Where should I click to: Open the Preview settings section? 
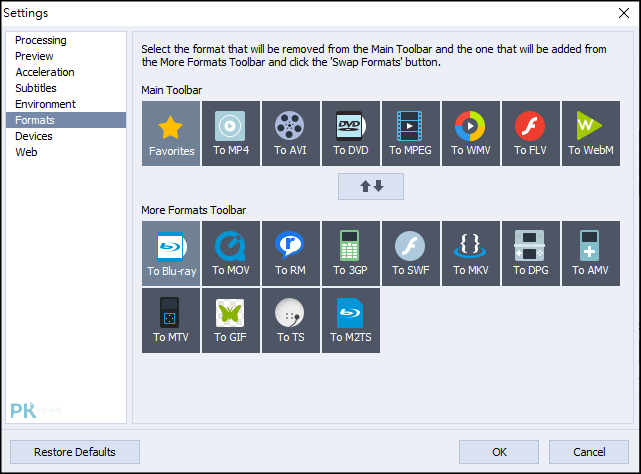click(66, 56)
